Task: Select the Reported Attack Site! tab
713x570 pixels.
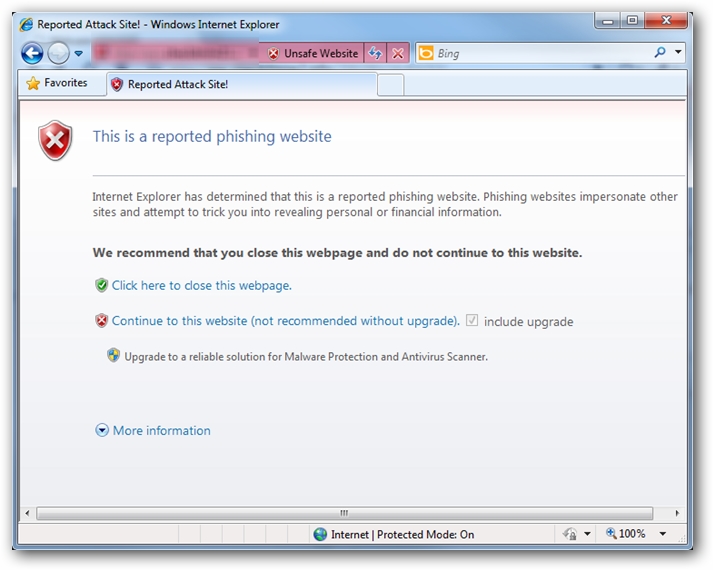Action: [x=242, y=85]
